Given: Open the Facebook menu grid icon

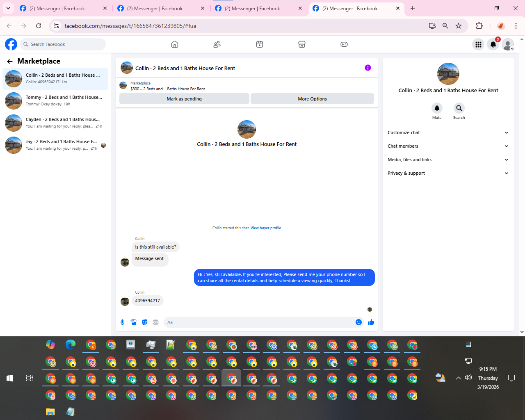Looking at the screenshot, I should coord(478,44).
